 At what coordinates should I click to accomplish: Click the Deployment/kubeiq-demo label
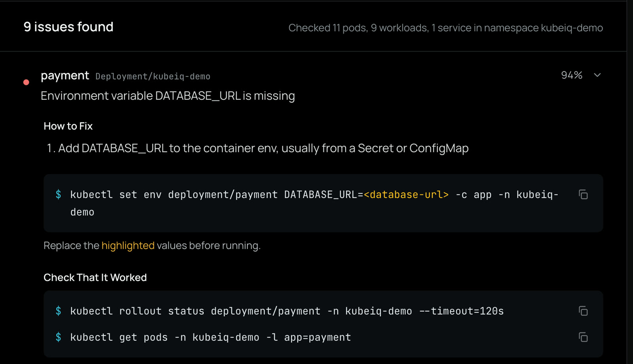153,76
